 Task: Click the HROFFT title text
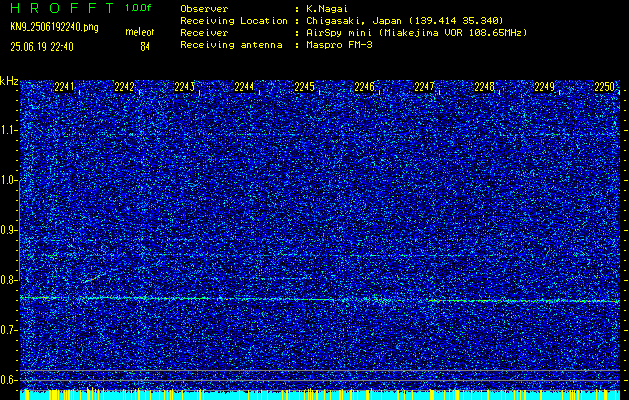click(62, 8)
